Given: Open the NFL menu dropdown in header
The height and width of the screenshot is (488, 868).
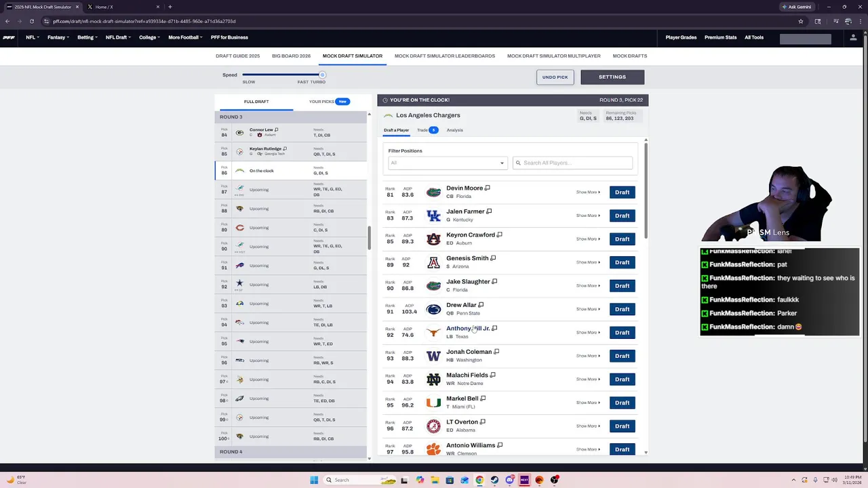Looking at the screenshot, I should (33, 37).
